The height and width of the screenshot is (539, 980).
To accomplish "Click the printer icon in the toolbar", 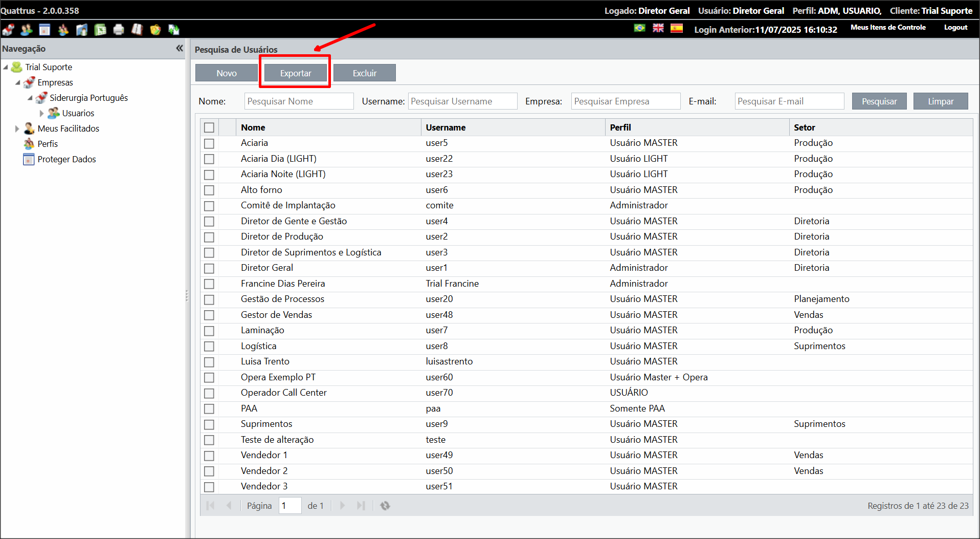I will click(119, 30).
